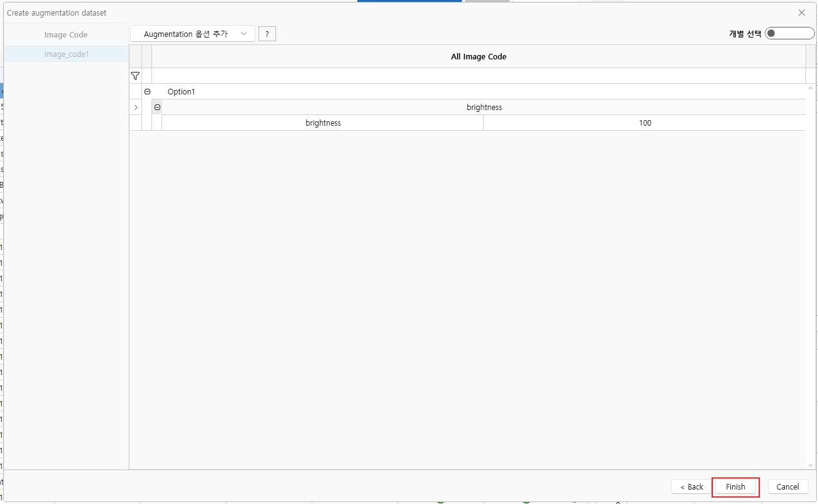
Task: Select the brightness parameter name cell
Action: pos(323,123)
